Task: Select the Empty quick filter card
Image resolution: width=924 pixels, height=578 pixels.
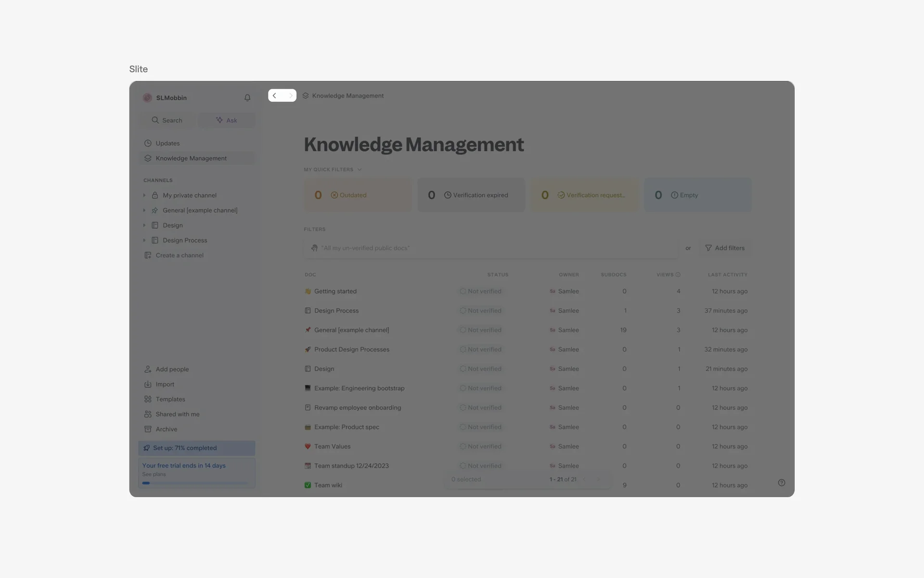Action: 697,195
